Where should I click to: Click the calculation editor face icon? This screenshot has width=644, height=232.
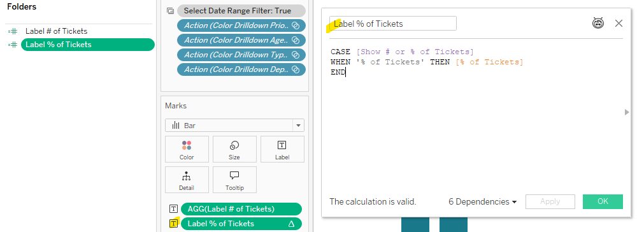[598, 24]
